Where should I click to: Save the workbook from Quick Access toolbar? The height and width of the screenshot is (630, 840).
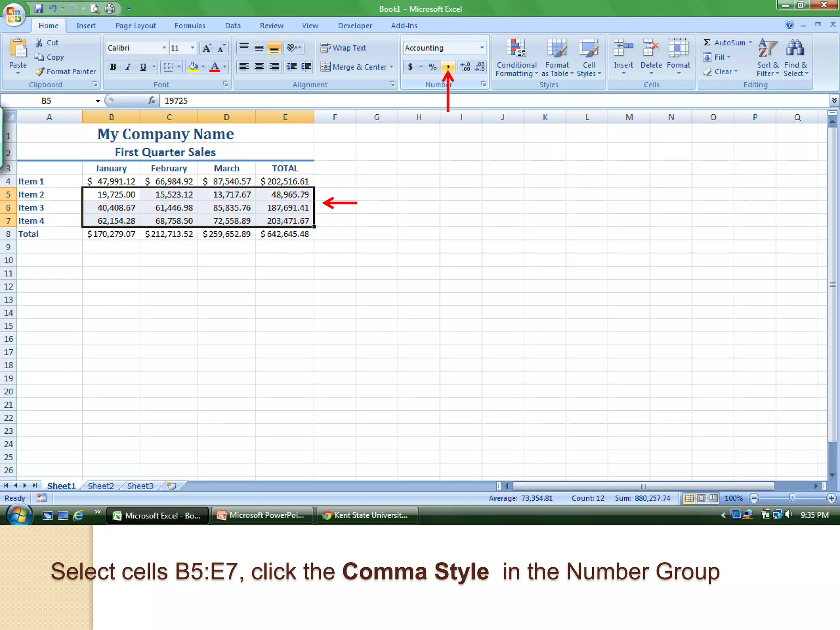[39, 8]
